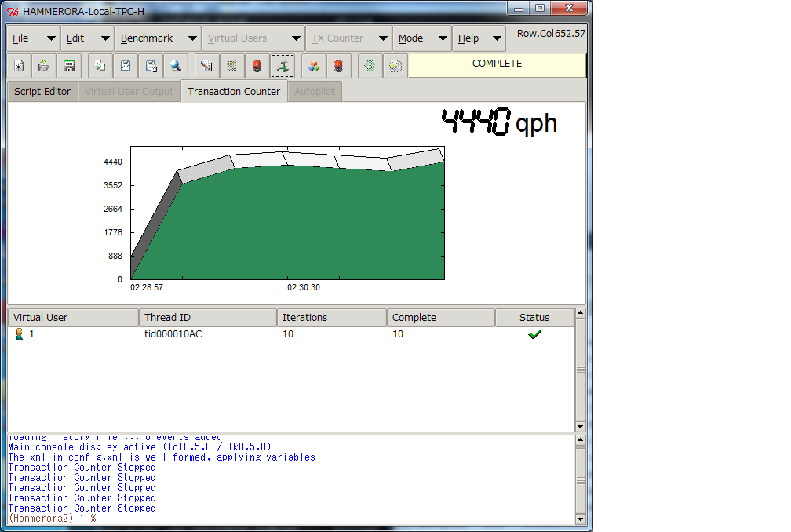791x532 pixels.
Task: Click the Create Virtual Users colored-balls icon
Action: coord(313,66)
